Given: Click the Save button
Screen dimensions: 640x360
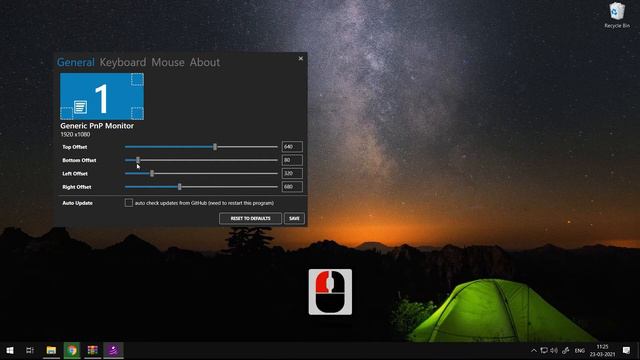Looking at the screenshot, I should tap(294, 218).
